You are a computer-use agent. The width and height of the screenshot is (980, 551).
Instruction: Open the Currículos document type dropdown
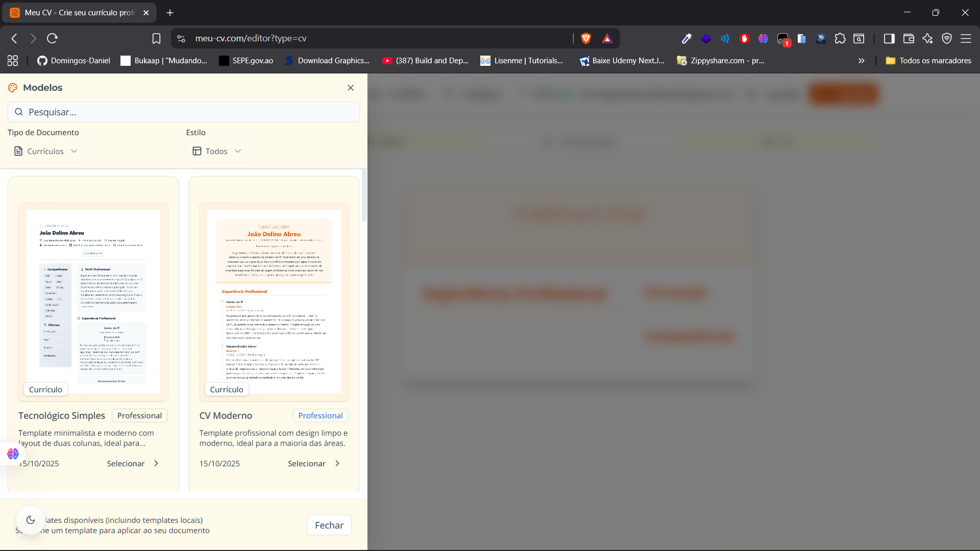click(x=45, y=151)
